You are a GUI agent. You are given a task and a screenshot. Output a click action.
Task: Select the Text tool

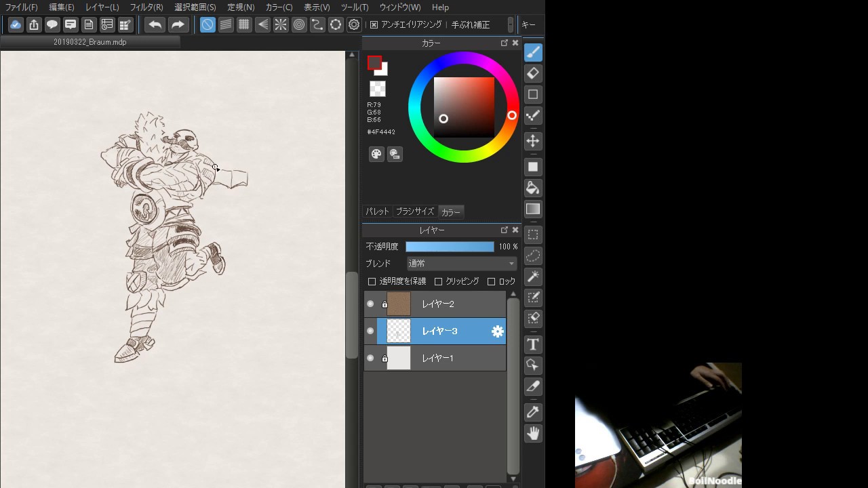click(x=533, y=344)
